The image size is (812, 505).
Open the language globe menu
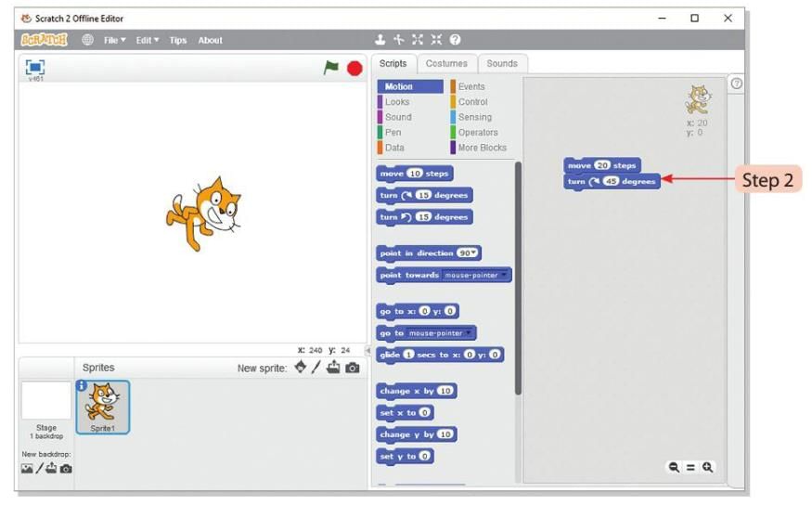coord(87,40)
